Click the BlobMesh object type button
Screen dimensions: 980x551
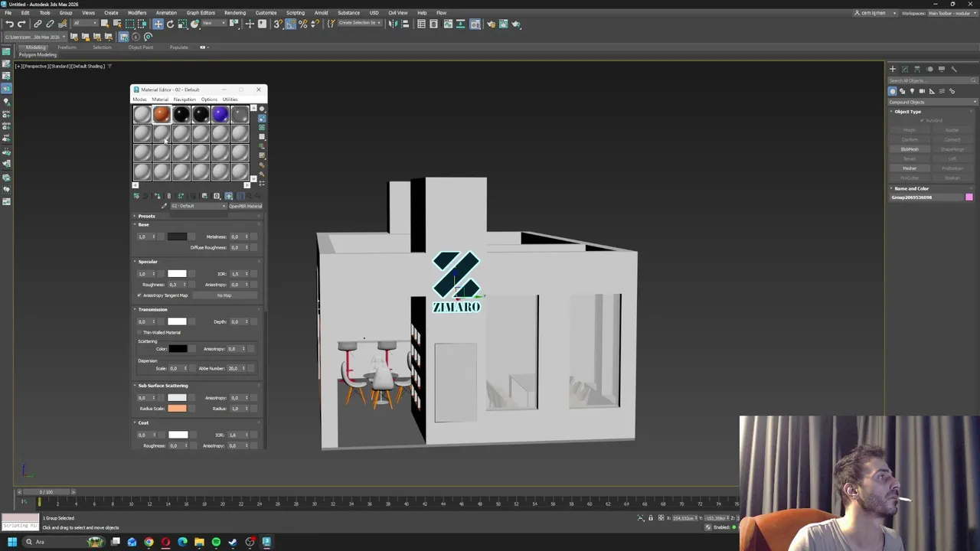click(910, 149)
